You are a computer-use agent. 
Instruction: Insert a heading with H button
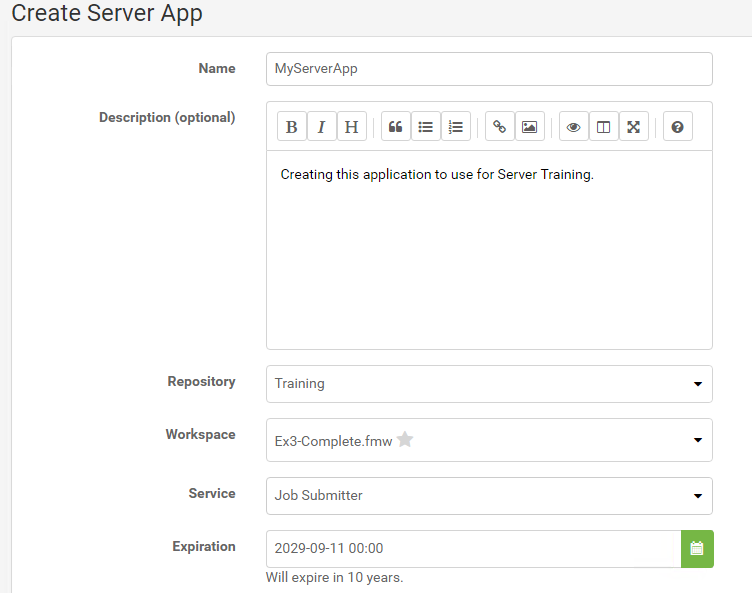352,127
